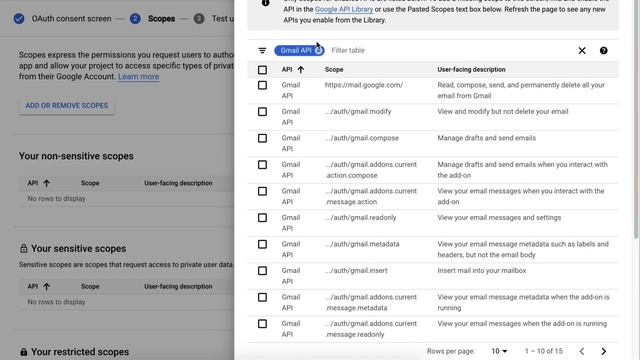The width and height of the screenshot is (640, 360).
Task: Click the https://mail.google.com/ scope text
Action: (364, 85)
